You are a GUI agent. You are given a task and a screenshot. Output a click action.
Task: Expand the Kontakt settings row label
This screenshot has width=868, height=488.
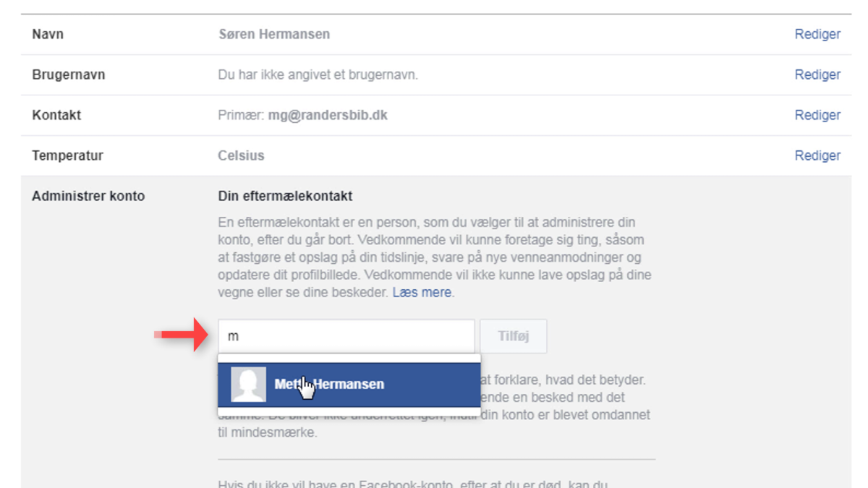56,115
